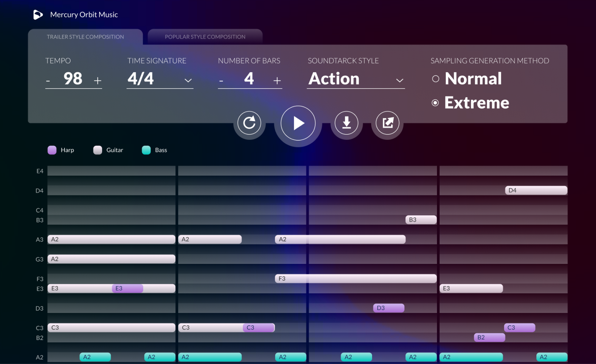Select Normal sampling generation method

(x=435, y=79)
